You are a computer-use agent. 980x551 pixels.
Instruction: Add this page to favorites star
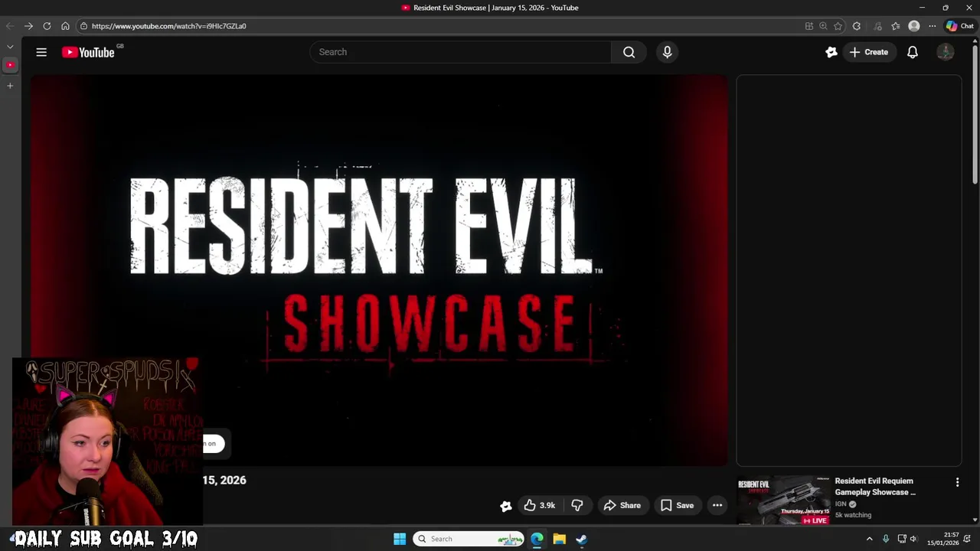pyautogui.click(x=838, y=26)
